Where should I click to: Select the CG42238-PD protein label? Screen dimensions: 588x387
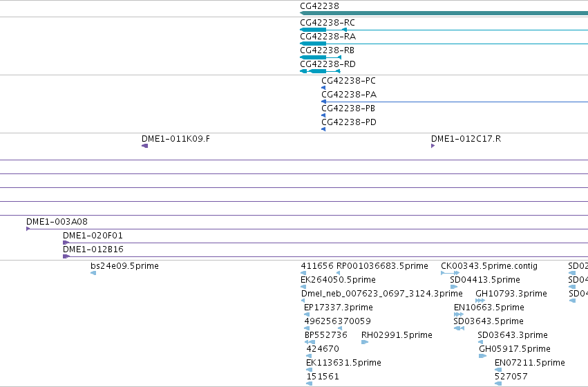349,122
